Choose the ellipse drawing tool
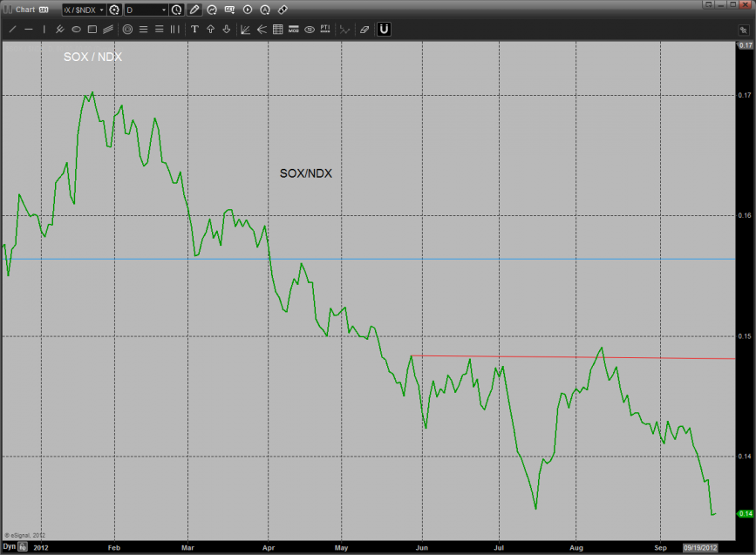The width and height of the screenshot is (756, 555). (x=76, y=29)
